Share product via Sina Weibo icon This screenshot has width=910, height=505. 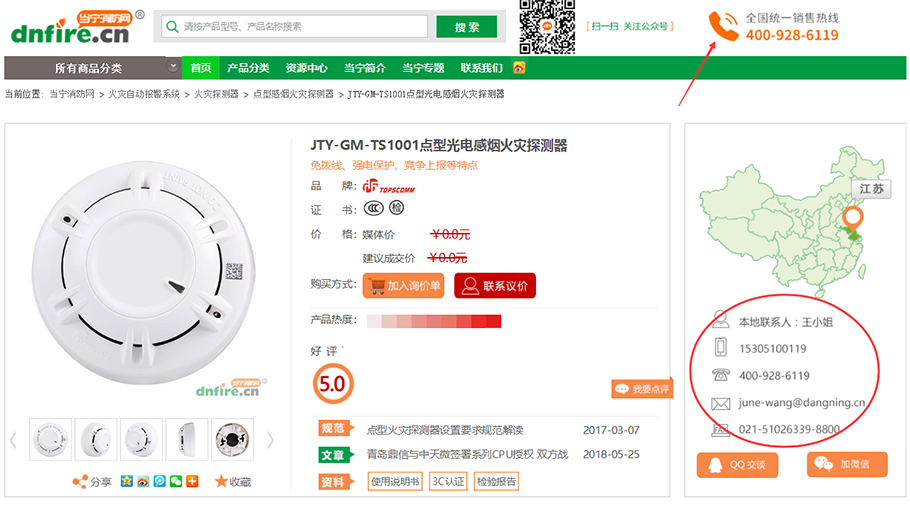point(143,482)
